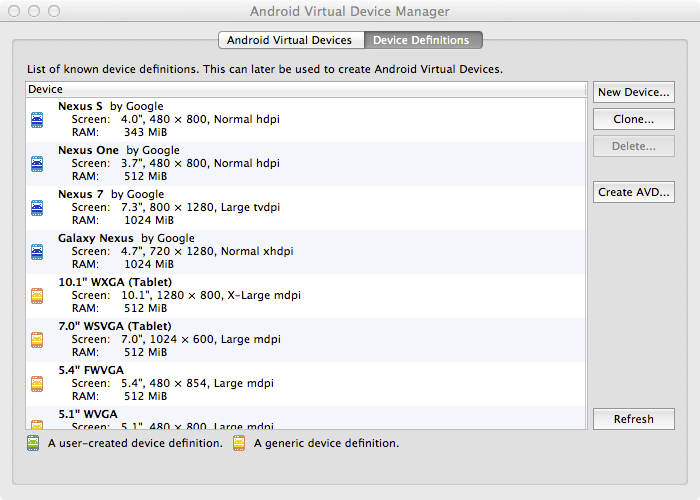Click the Galaxy Nexus device icon

(37, 252)
